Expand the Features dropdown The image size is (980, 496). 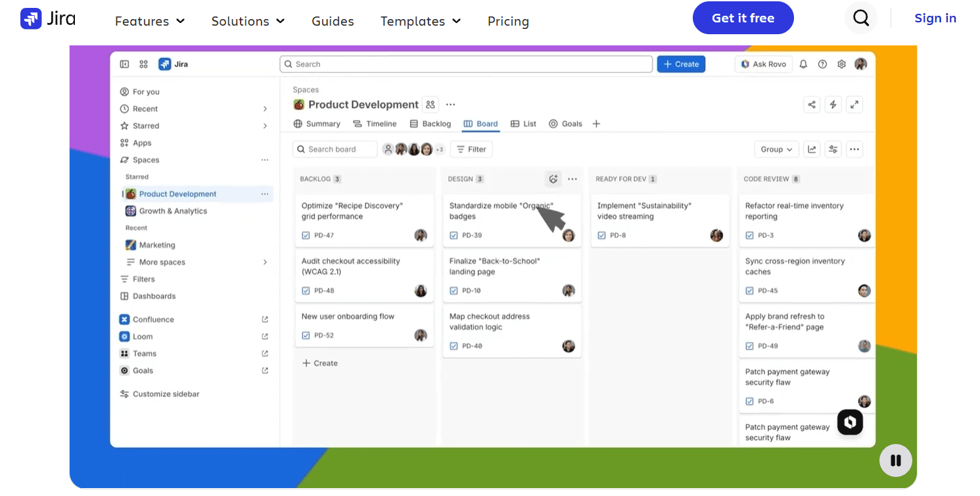click(150, 21)
